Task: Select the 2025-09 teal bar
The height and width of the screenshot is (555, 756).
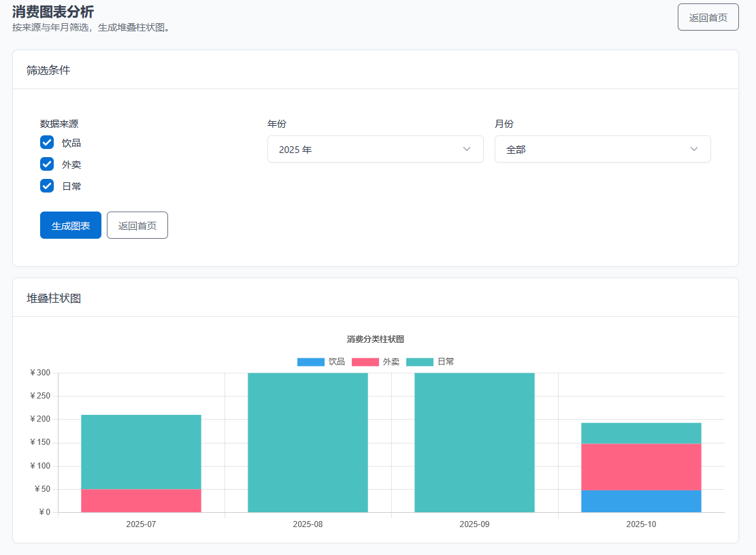Action: [474, 442]
